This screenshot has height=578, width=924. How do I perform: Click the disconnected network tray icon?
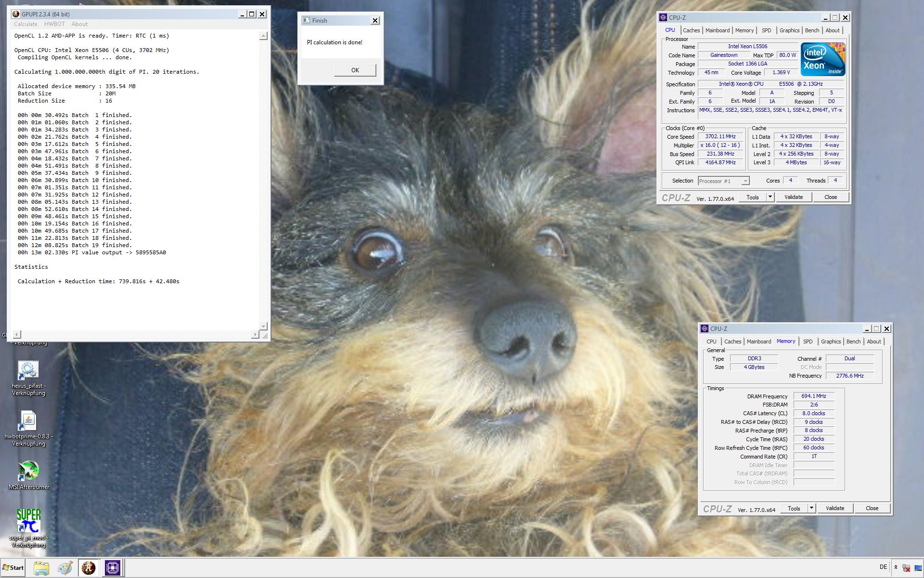coord(907,568)
